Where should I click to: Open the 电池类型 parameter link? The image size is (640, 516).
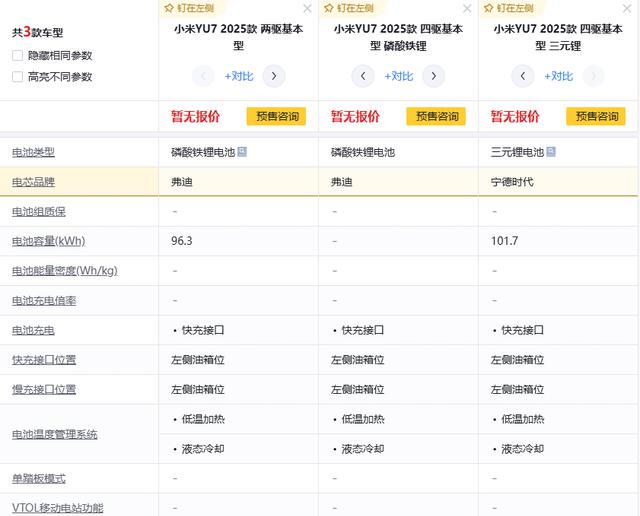[33, 152]
